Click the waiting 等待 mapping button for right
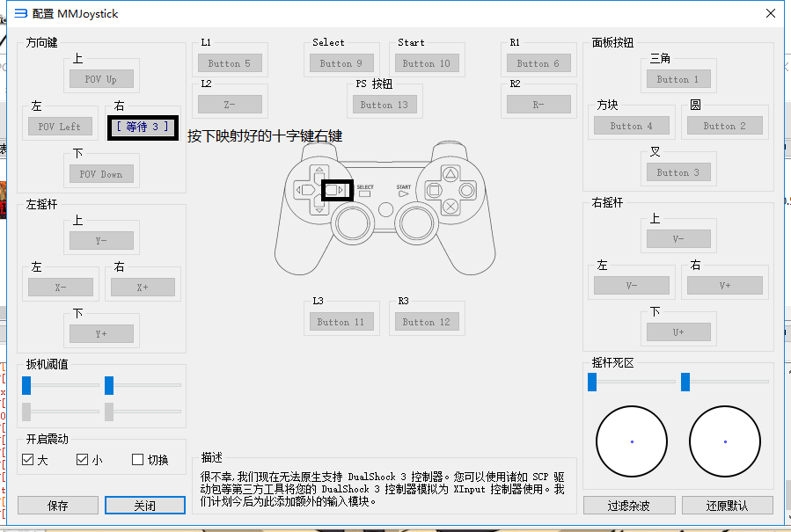791x532 pixels. pyautogui.click(x=143, y=127)
